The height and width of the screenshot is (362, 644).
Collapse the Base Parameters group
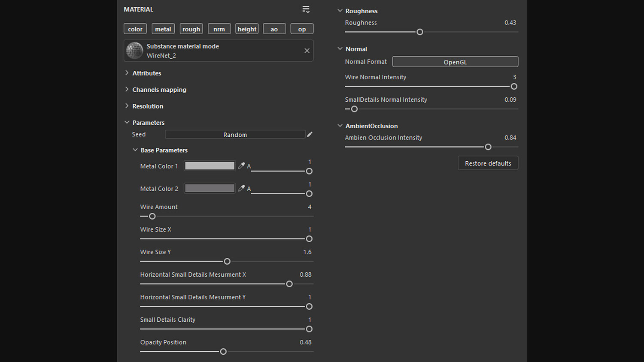[x=135, y=150]
